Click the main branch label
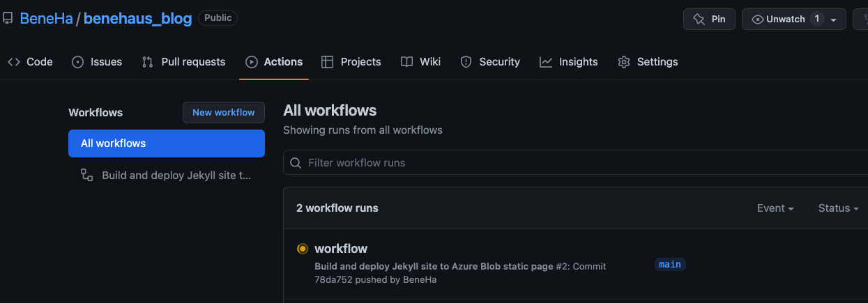Viewport: 868px width, 303px height. tap(670, 265)
